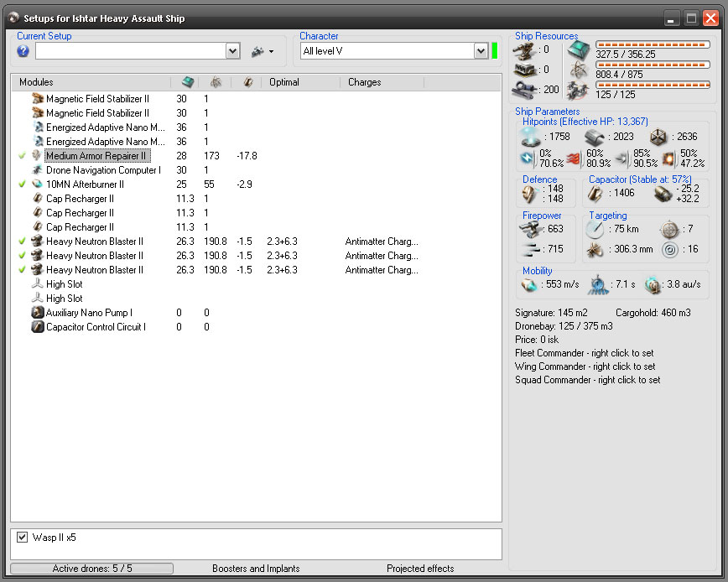Click the armor hitpoints icon showing 2023

click(595, 137)
